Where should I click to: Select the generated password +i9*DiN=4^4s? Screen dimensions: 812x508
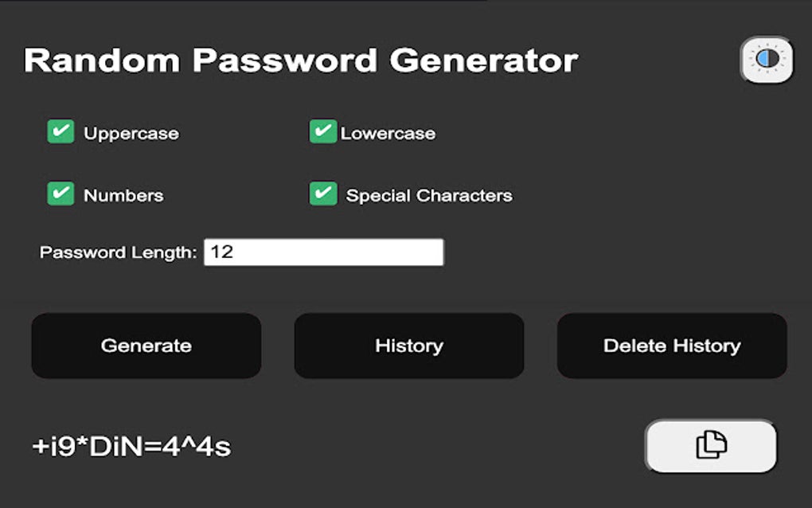(x=131, y=446)
